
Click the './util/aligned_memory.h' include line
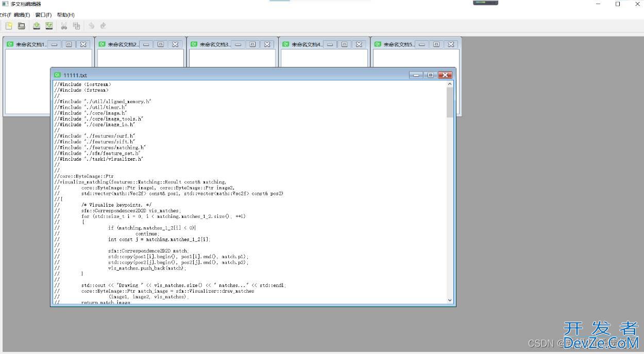click(x=103, y=102)
